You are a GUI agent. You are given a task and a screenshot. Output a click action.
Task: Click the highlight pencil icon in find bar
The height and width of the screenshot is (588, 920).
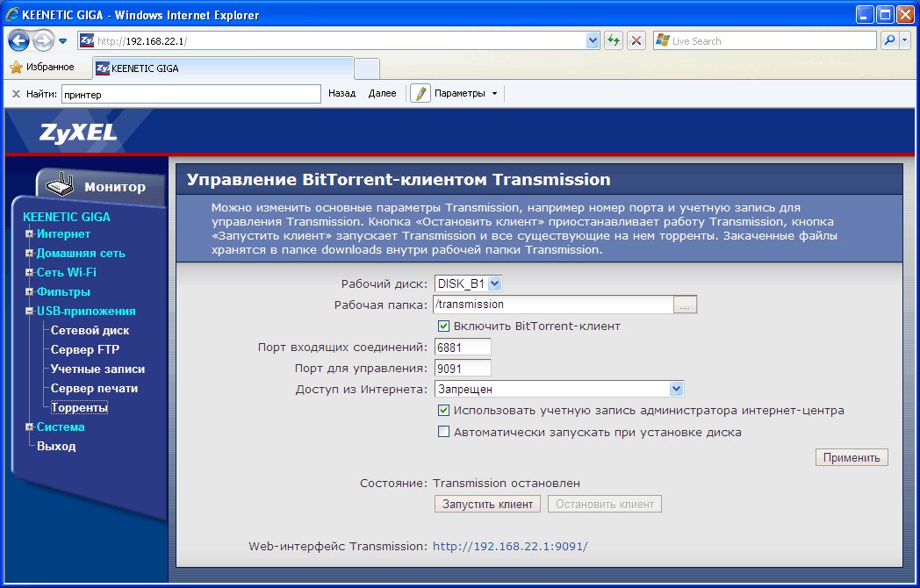pyautogui.click(x=420, y=93)
